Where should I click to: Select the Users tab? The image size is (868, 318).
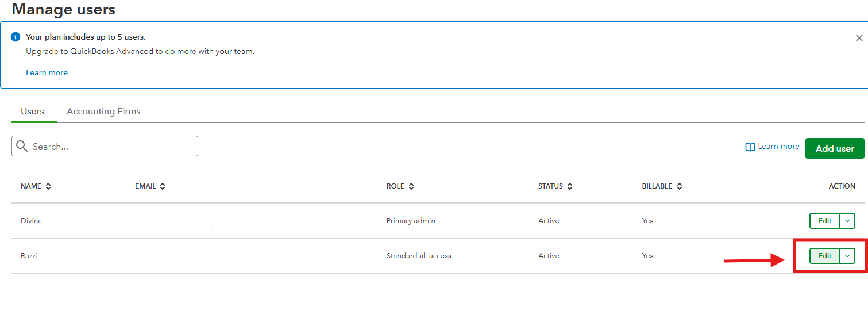click(x=33, y=112)
